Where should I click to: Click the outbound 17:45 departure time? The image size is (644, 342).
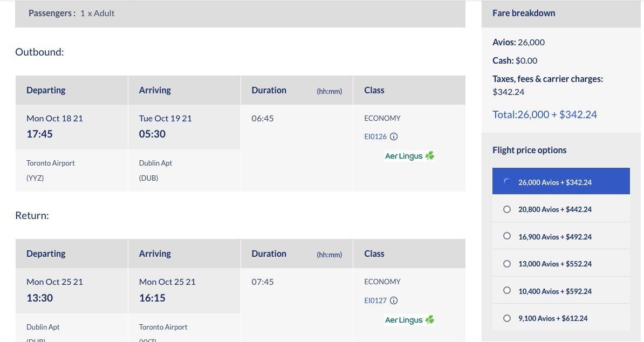click(x=39, y=134)
